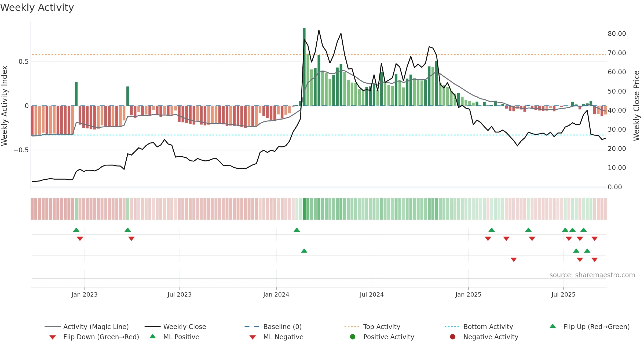Click the Jan 2023 x-axis label
The image size is (644, 362).
tap(85, 295)
